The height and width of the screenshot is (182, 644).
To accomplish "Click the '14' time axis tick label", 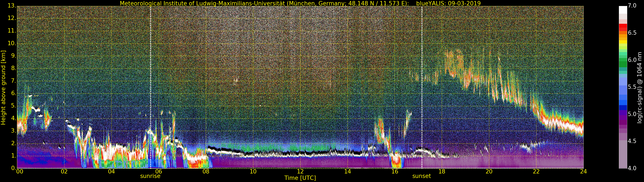I will [348, 172].
